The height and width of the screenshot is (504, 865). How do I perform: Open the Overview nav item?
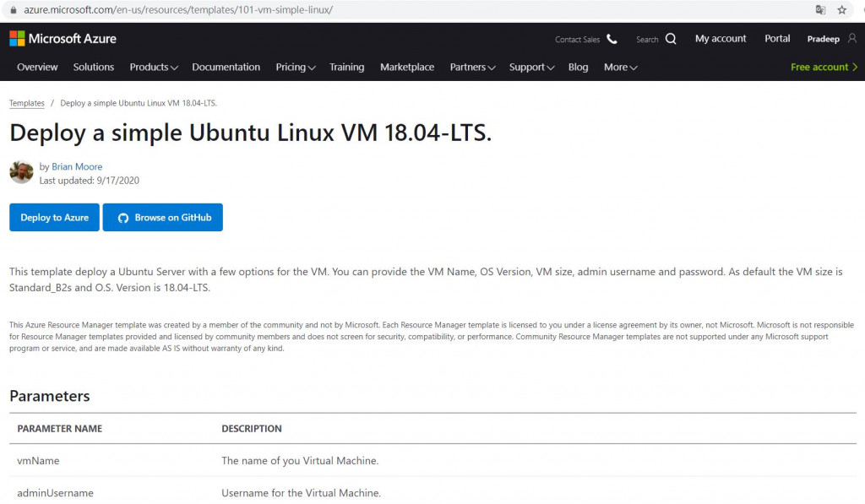[x=37, y=68]
